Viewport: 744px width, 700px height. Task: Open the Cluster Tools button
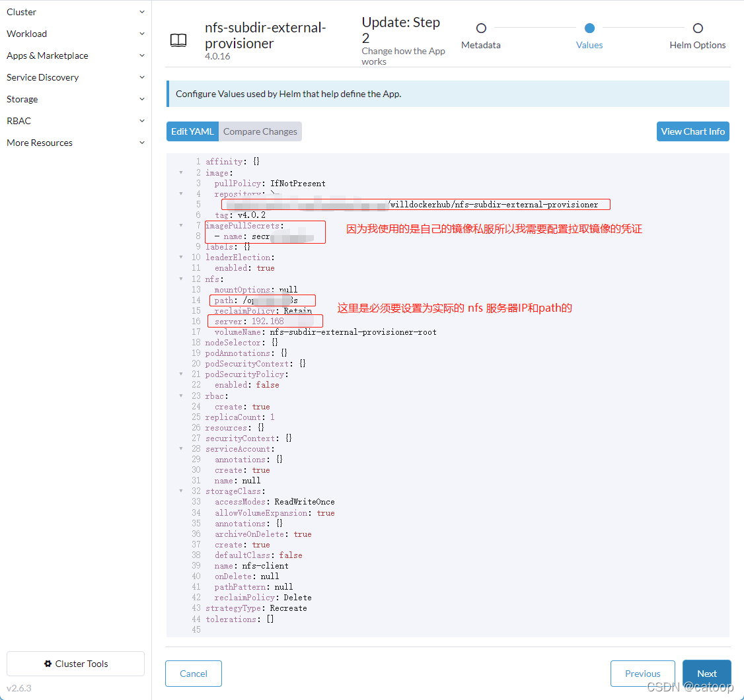pos(75,664)
